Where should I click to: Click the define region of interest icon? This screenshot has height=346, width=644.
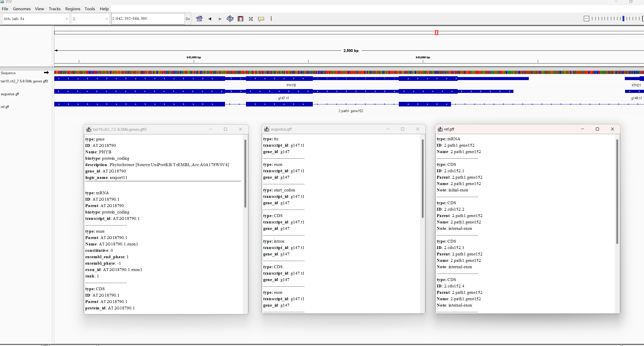click(x=240, y=19)
